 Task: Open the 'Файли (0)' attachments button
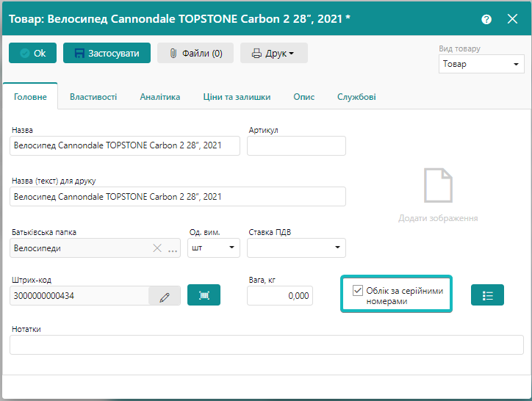click(195, 53)
